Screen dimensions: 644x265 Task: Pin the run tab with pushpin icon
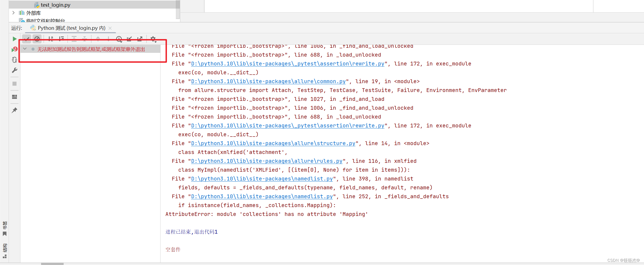point(14,110)
